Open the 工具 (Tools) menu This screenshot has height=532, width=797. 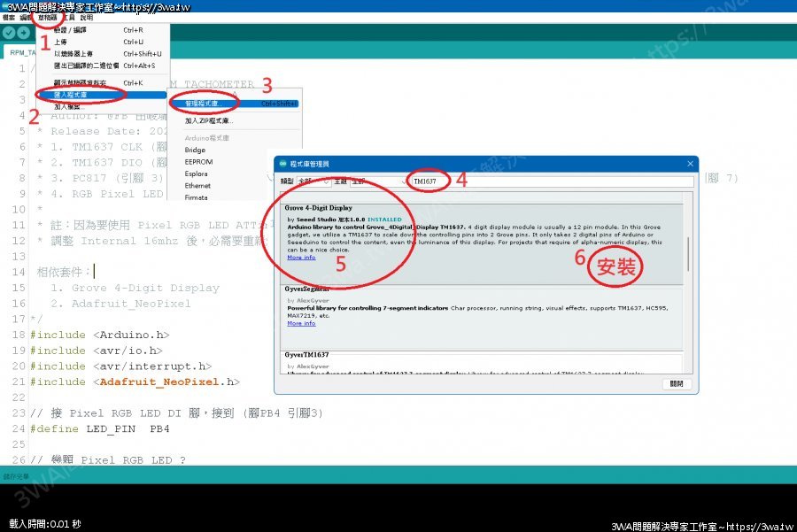(68, 17)
